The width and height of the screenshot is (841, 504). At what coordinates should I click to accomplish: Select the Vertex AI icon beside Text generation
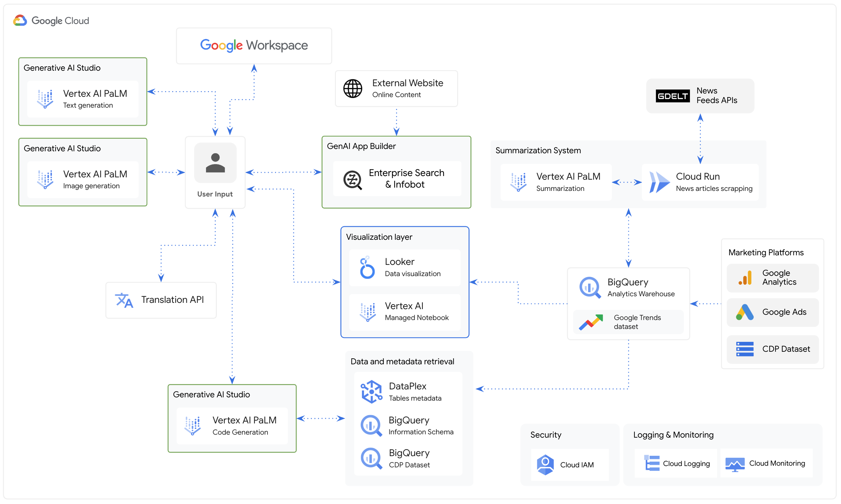coord(45,99)
